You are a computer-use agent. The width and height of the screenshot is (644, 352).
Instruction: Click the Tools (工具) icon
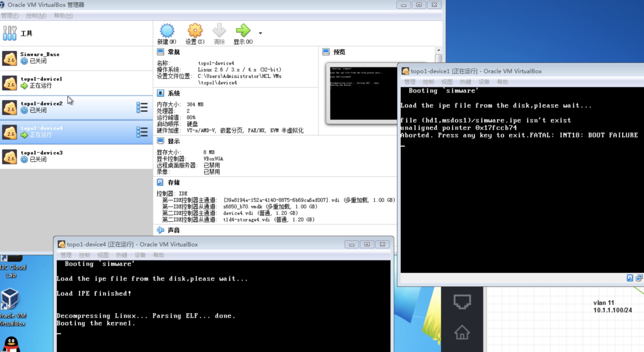point(10,33)
